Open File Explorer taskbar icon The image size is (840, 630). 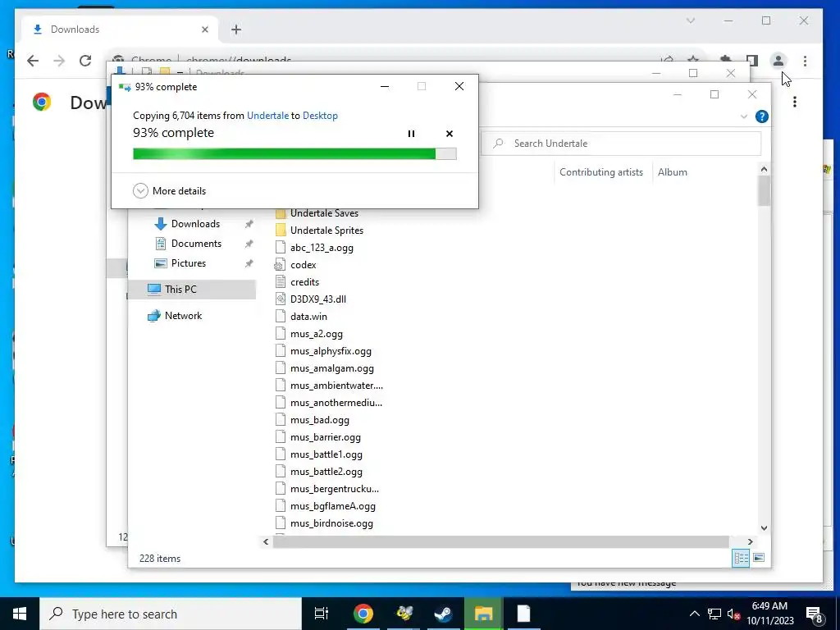pos(483,614)
